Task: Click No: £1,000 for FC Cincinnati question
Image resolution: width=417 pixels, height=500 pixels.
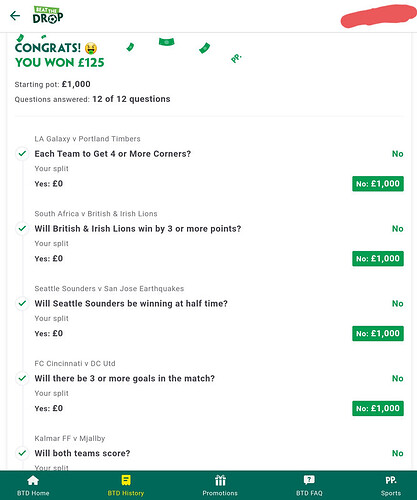Action: (x=378, y=408)
